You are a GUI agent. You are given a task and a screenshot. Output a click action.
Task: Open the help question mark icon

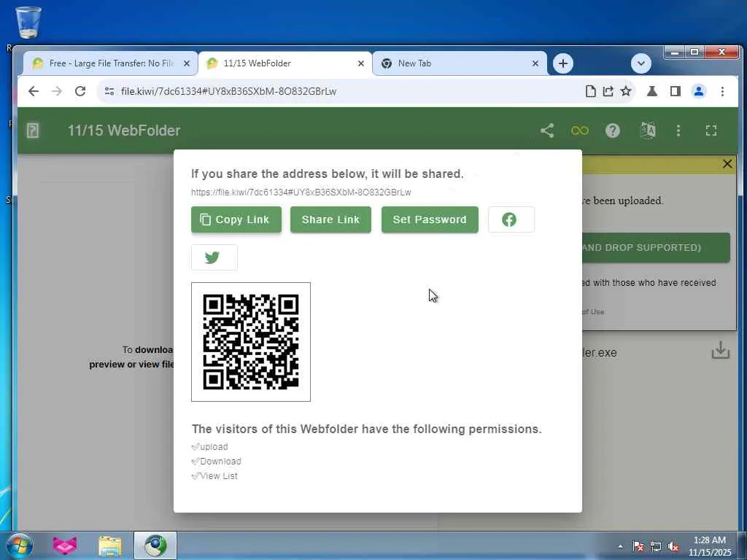(613, 131)
